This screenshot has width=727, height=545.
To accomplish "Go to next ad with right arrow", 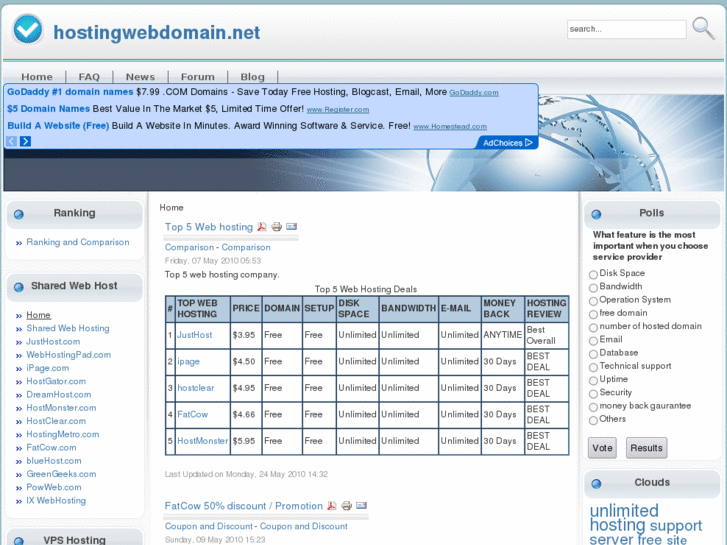I will pos(26,141).
